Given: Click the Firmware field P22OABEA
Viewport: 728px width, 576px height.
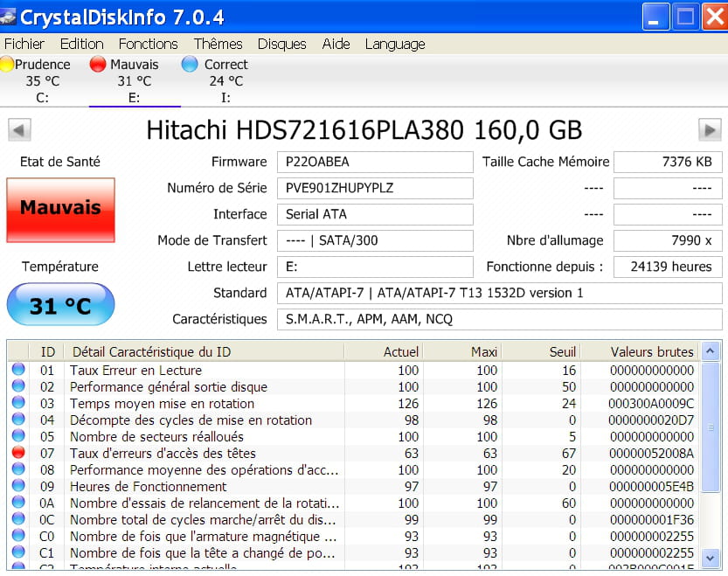Looking at the screenshot, I should point(375,162).
